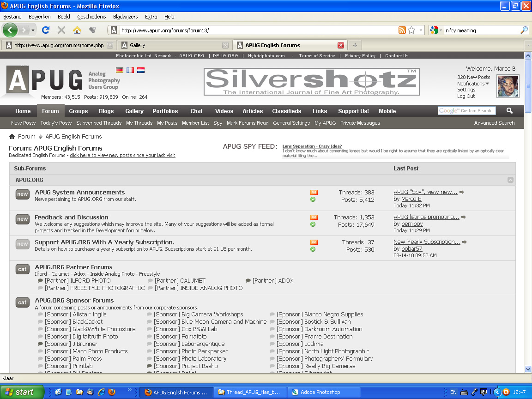Open the Feedback and Discussion forum

71,217
